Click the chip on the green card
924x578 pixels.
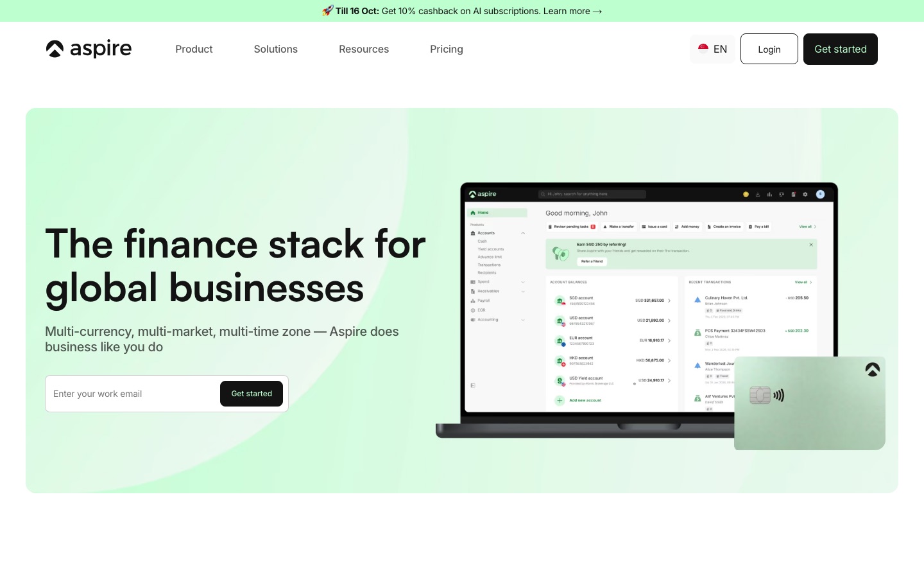point(760,395)
